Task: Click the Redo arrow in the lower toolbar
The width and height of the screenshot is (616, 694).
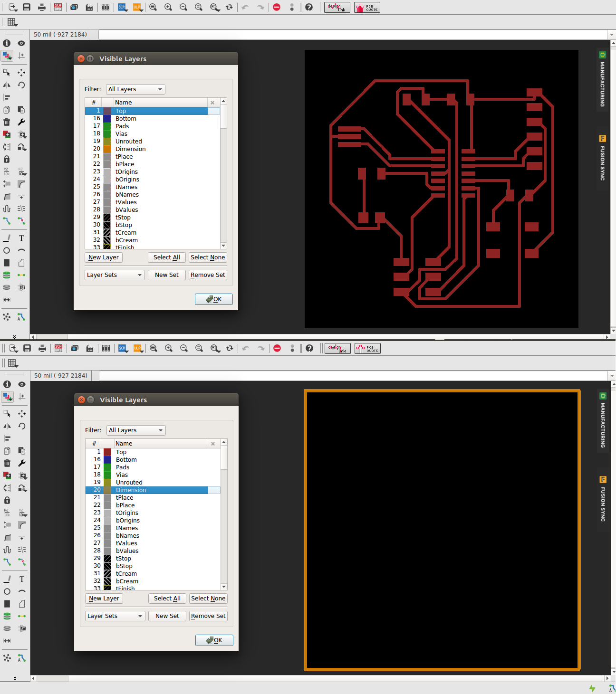Action: pos(261,348)
